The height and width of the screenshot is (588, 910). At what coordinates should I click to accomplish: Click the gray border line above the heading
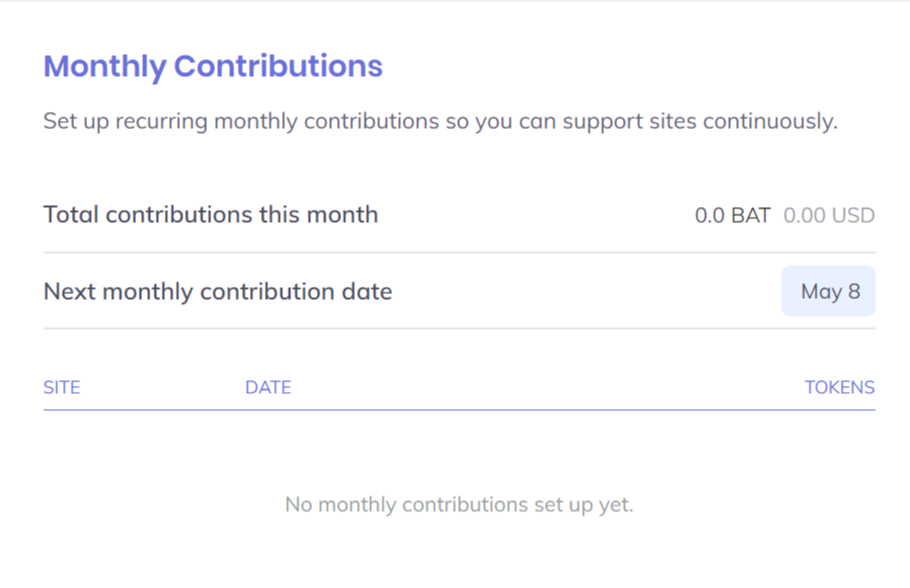pos(455,1)
